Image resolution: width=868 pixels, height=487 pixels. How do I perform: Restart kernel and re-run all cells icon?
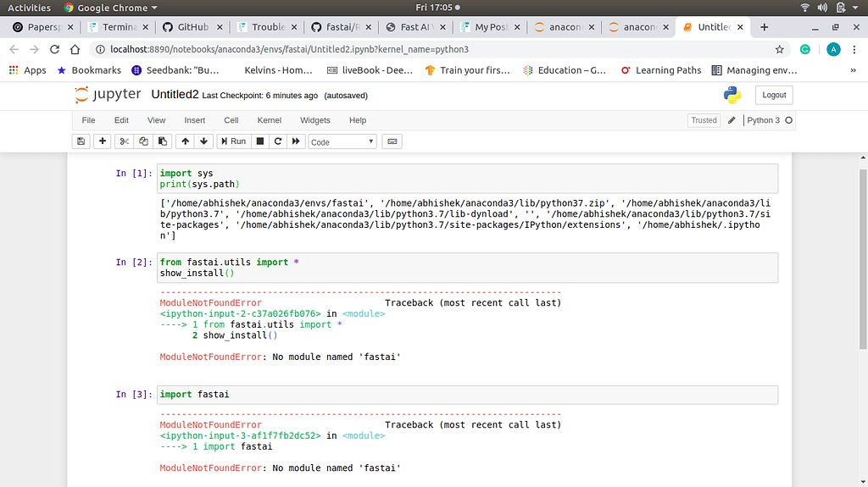pos(296,141)
